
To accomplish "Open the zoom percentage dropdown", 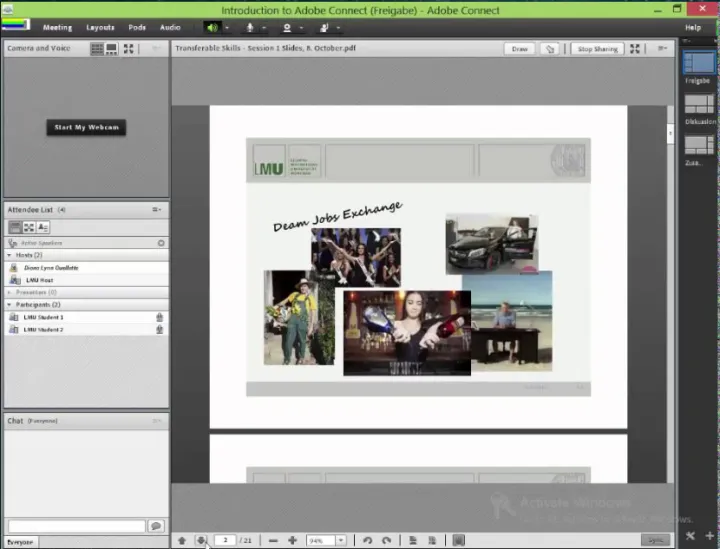I will coord(341,540).
